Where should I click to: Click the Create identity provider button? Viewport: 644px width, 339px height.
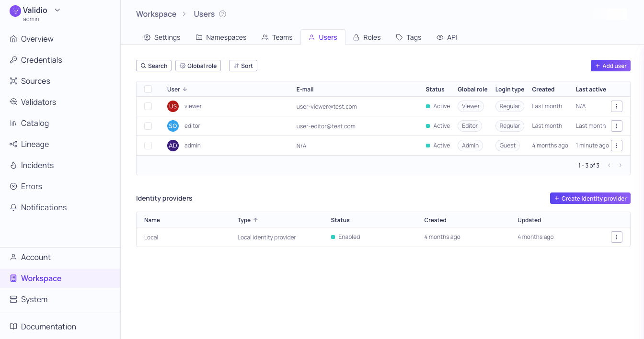tap(590, 198)
